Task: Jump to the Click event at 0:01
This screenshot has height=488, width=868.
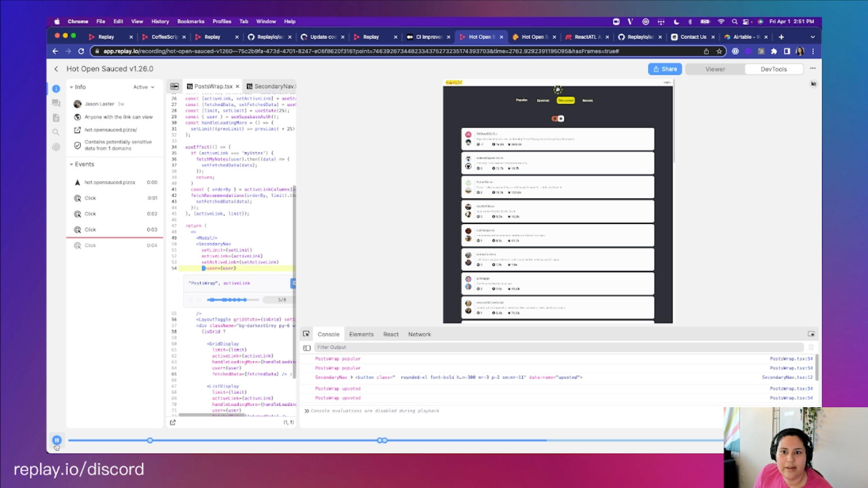Action: click(x=115, y=198)
